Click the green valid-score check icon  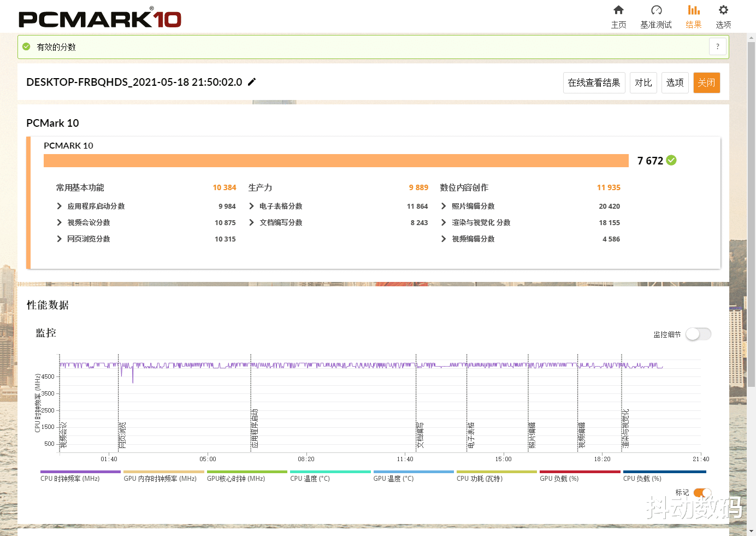coord(26,46)
